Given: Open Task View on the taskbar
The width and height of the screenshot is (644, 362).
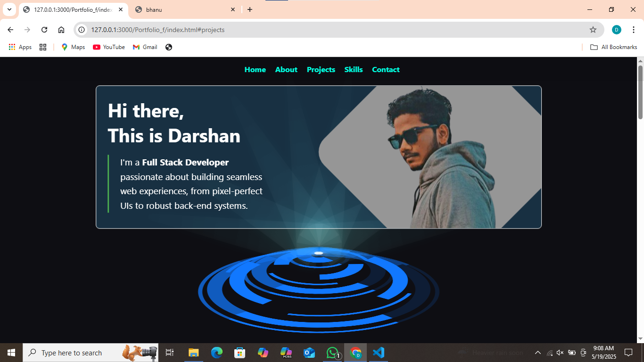Looking at the screenshot, I should point(170,353).
